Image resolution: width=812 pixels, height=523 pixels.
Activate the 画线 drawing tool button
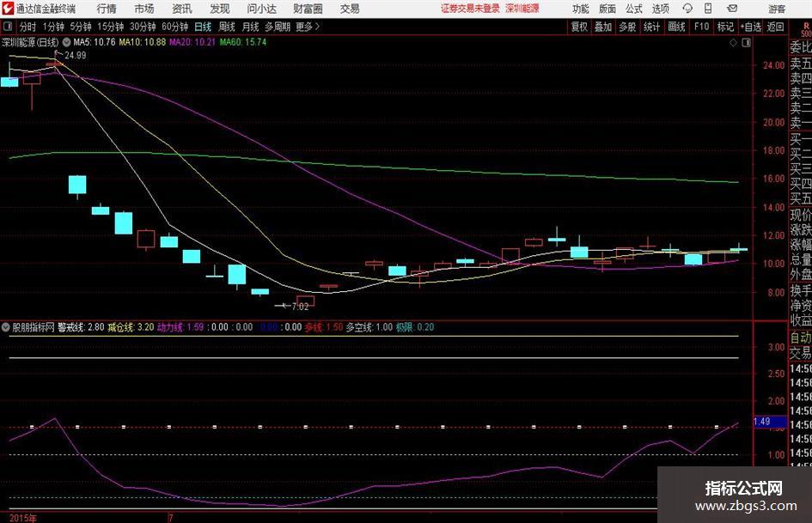pyautogui.click(x=676, y=27)
